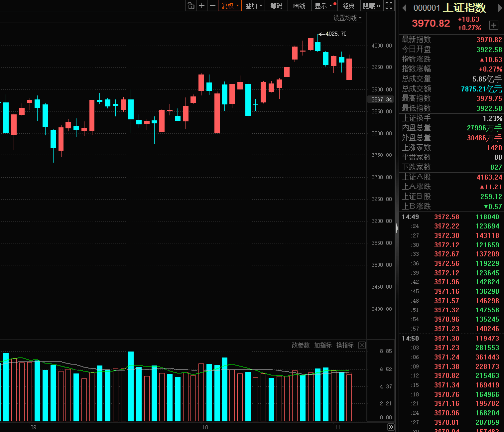
Task: Open 设置均线 moving average settings
Action: coord(347,18)
